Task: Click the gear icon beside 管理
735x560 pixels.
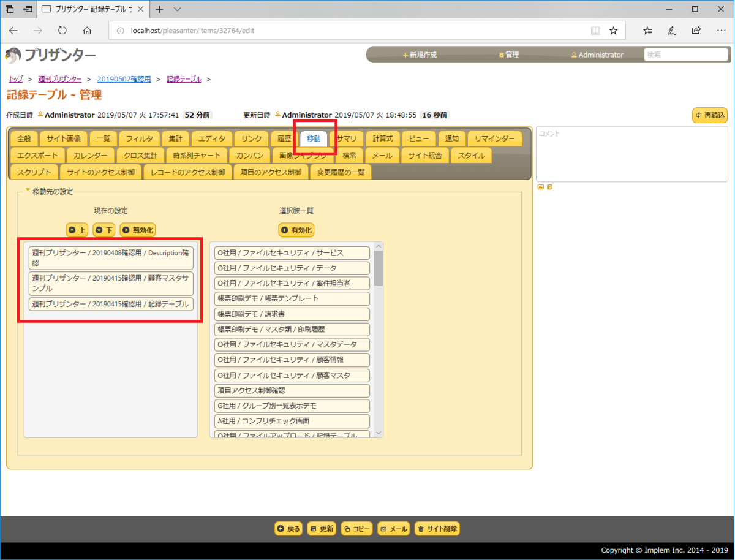Action: click(501, 55)
